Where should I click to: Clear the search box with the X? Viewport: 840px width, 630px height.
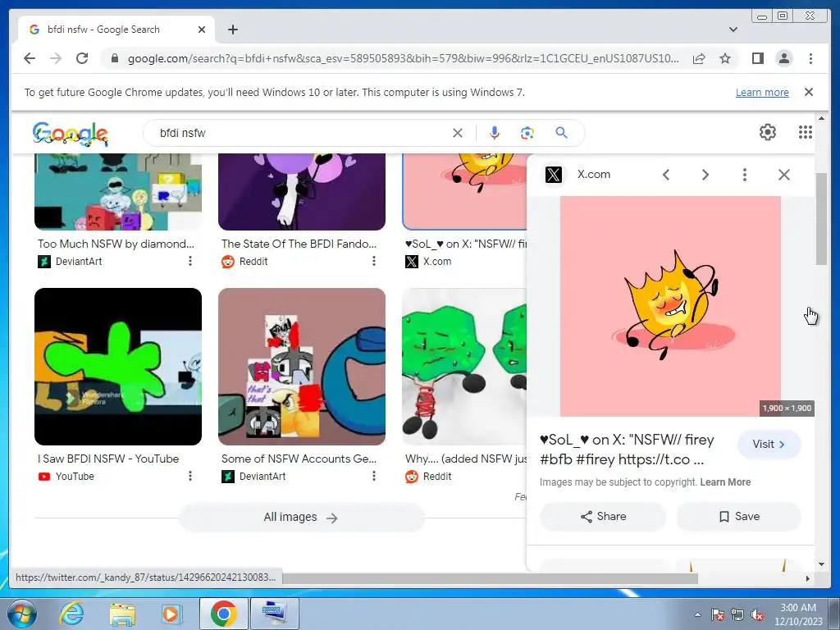pos(458,133)
